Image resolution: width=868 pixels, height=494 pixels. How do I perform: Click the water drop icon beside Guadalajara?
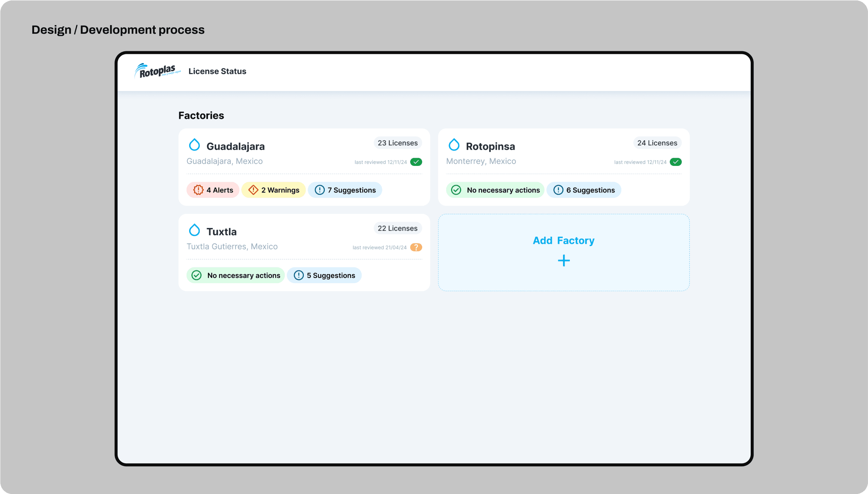click(194, 145)
